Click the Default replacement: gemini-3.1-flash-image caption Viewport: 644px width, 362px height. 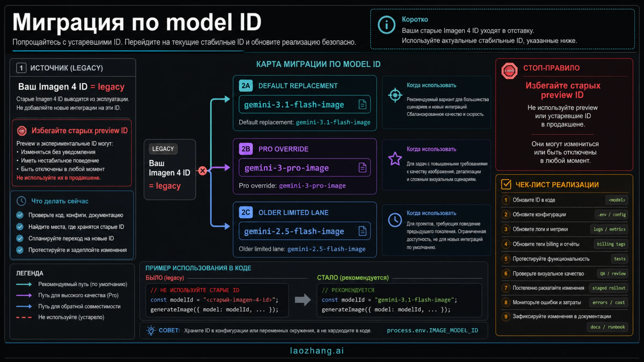[x=305, y=122]
